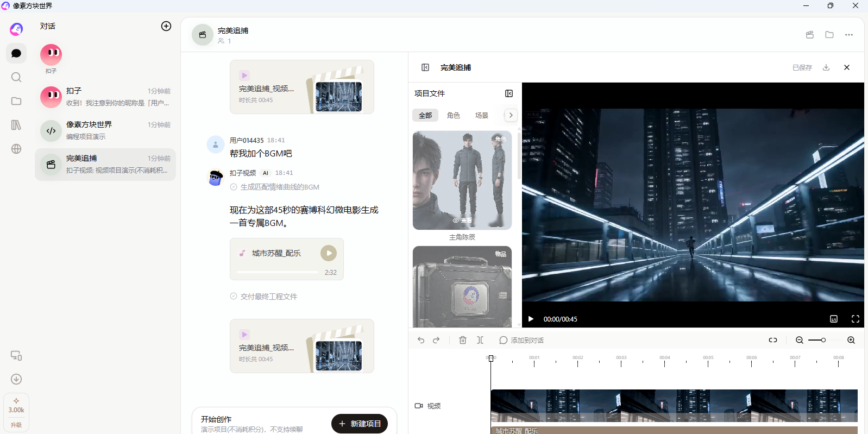This screenshot has height=434, width=868.
Task: Click 添加到对话 button
Action: click(x=521, y=340)
